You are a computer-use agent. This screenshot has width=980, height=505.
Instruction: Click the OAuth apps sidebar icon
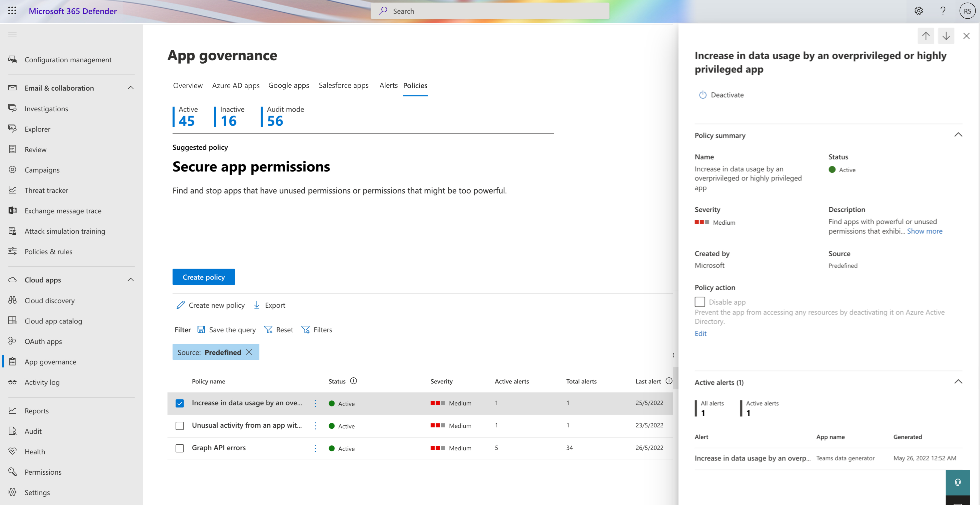coord(11,341)
